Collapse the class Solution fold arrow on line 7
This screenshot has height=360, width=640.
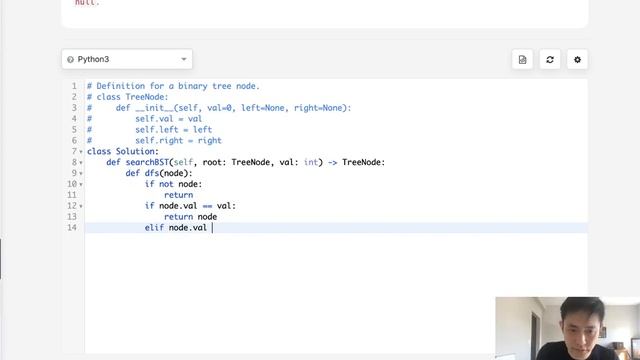point(81,152)
